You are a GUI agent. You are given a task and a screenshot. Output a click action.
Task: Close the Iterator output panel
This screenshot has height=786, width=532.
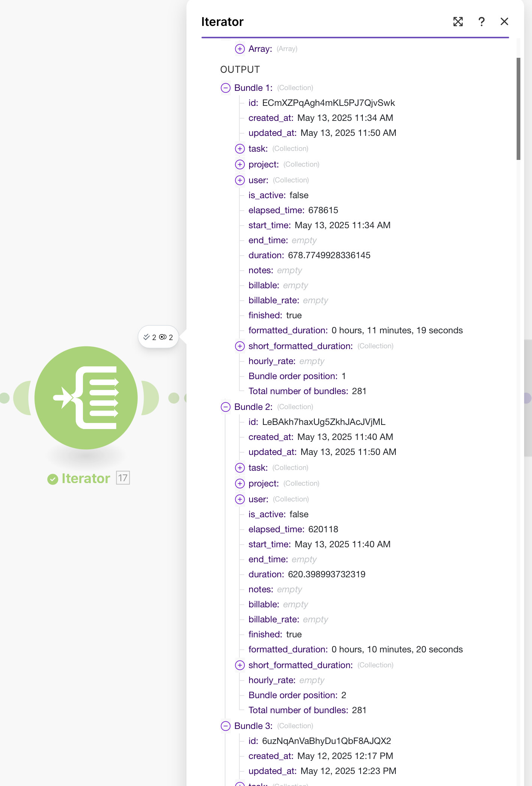click(x=504, y=22)
